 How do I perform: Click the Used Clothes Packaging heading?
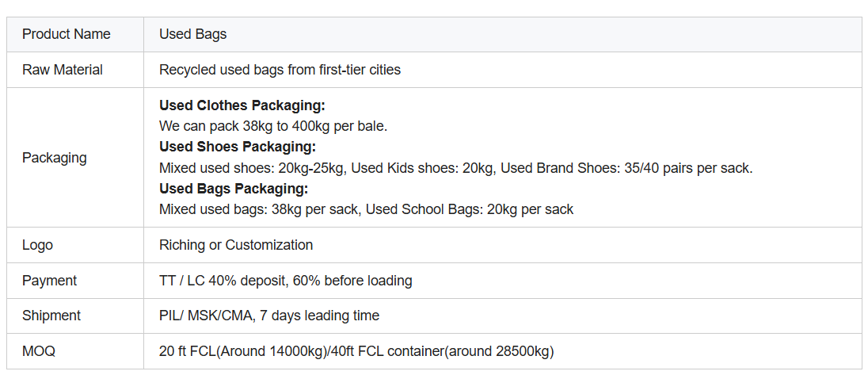pos(242,105)
